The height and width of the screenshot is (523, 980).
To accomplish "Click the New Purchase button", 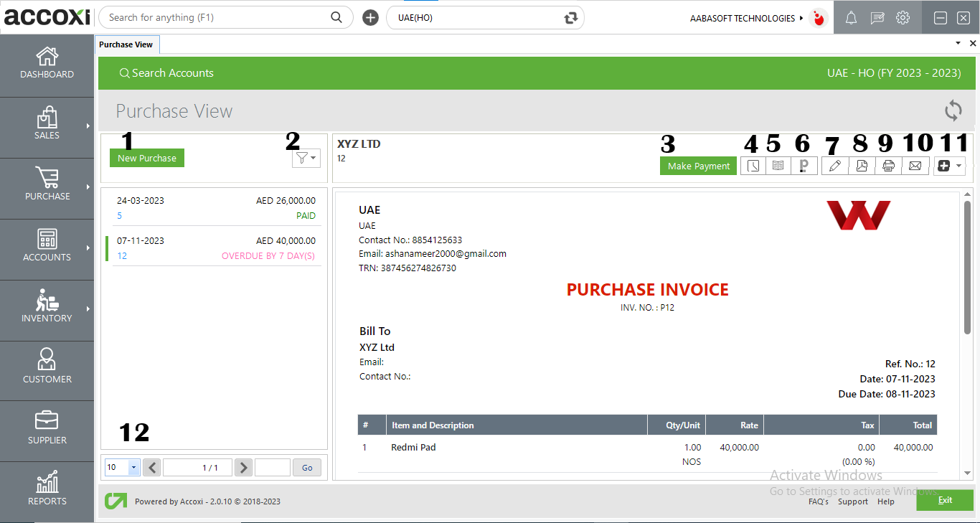I will point(146,157).
